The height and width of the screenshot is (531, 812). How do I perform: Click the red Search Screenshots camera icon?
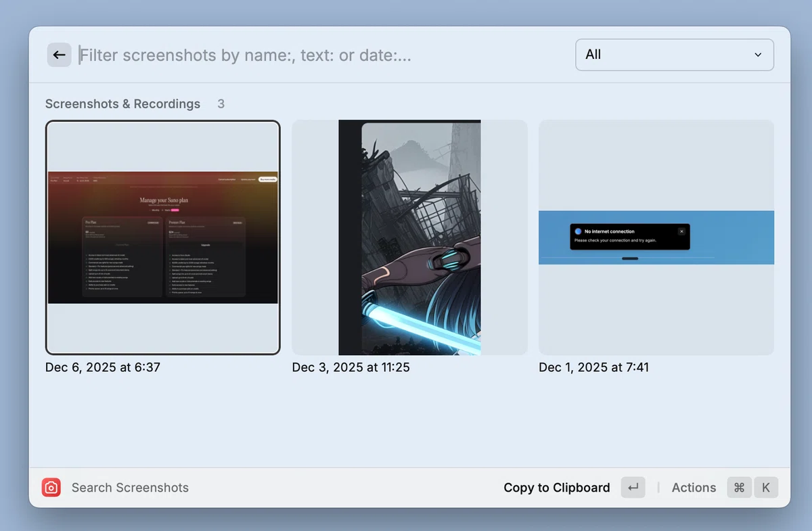pos(51,488)
